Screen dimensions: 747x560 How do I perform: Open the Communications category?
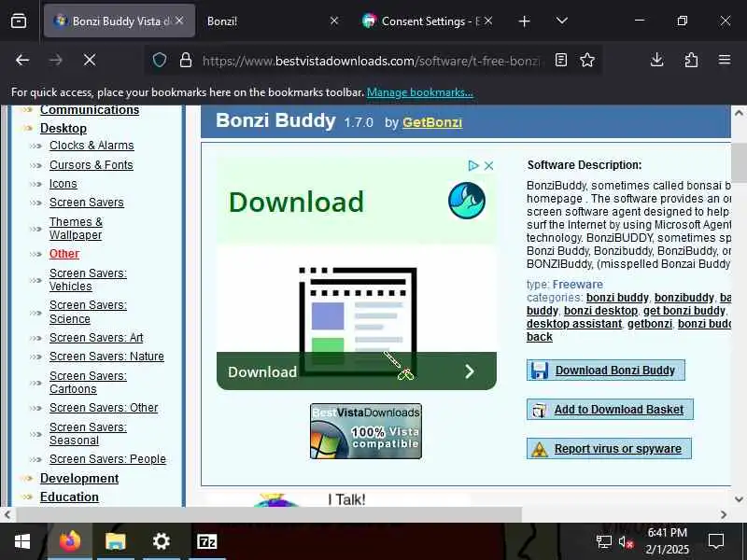click(90, 110)
